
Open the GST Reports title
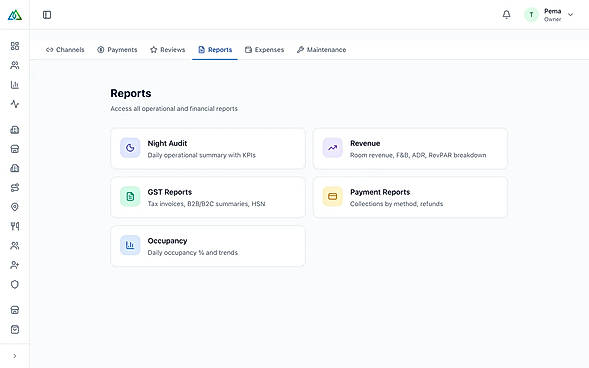click(170, 192)
